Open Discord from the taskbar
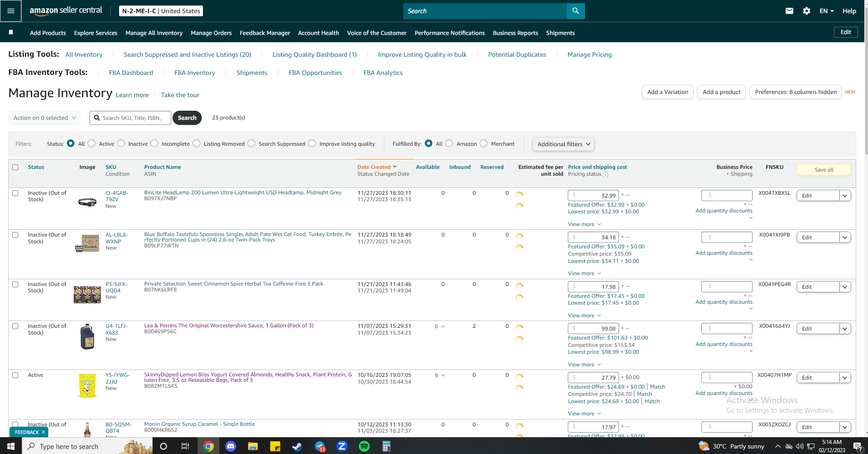Image resolution: width=868 pixels, height=454 pixels. pyautogui.click(x=231, y=446)
